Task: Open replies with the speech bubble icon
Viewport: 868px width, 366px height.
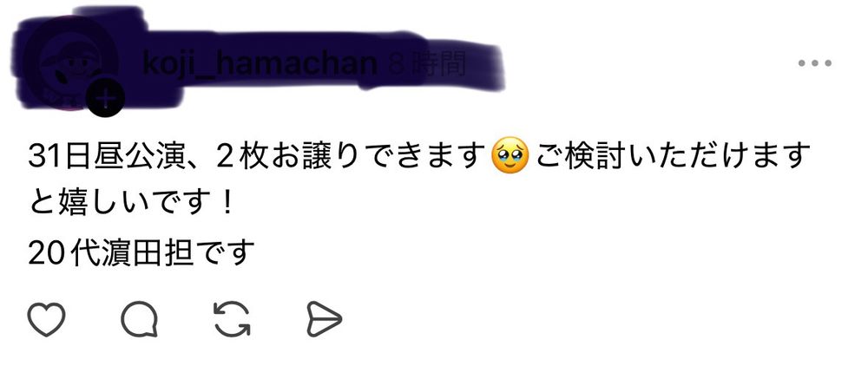Action: click(x=140, y=319)
